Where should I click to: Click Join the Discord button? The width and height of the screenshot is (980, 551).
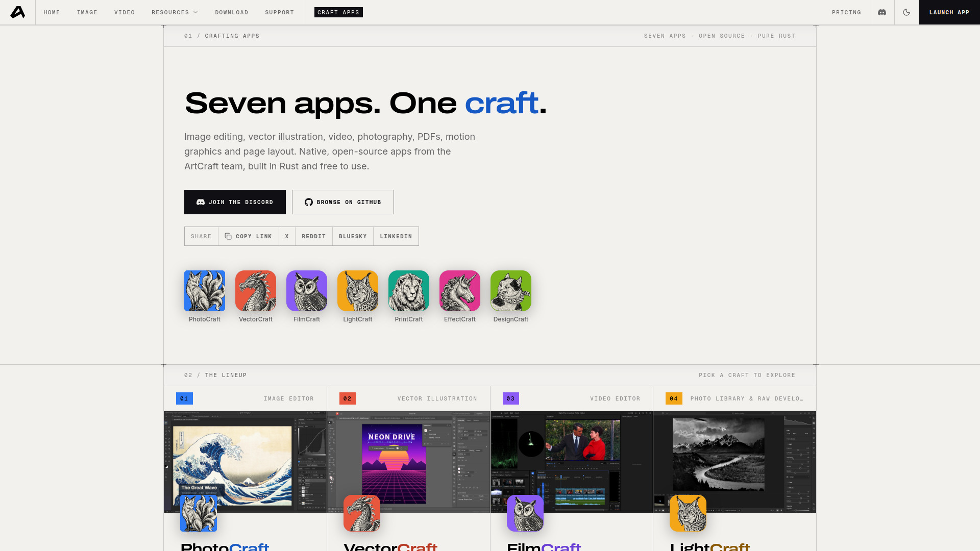pos(235,202)
